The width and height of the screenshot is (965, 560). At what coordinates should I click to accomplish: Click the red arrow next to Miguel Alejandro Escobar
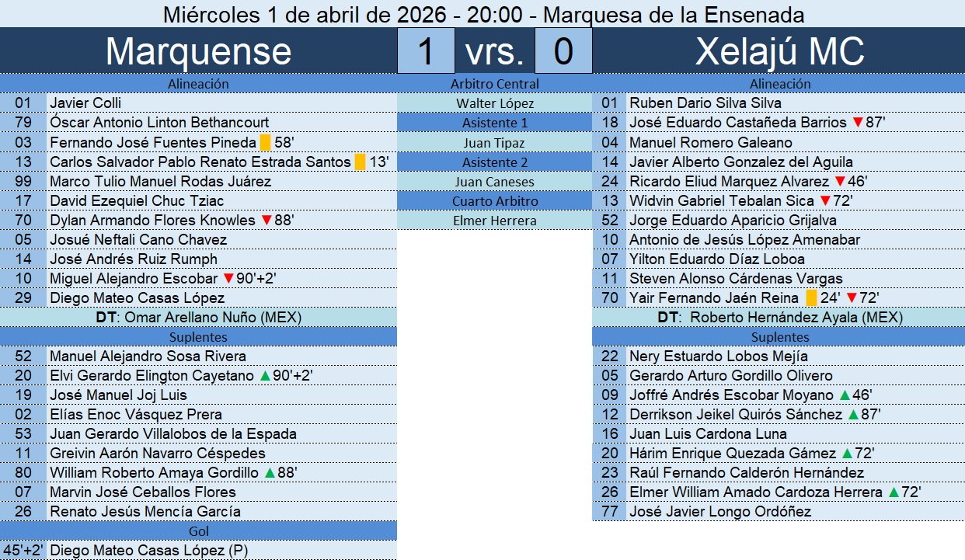point(228,279)
